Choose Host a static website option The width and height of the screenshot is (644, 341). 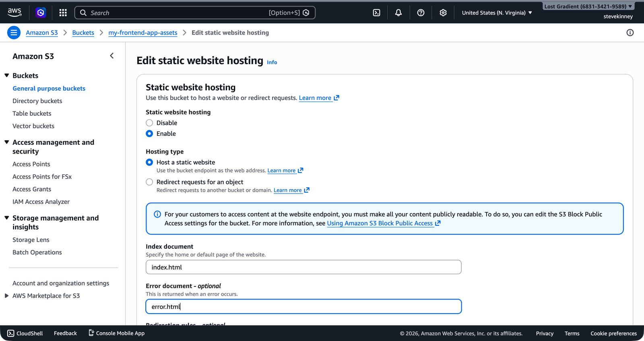[x=149, y=162]
